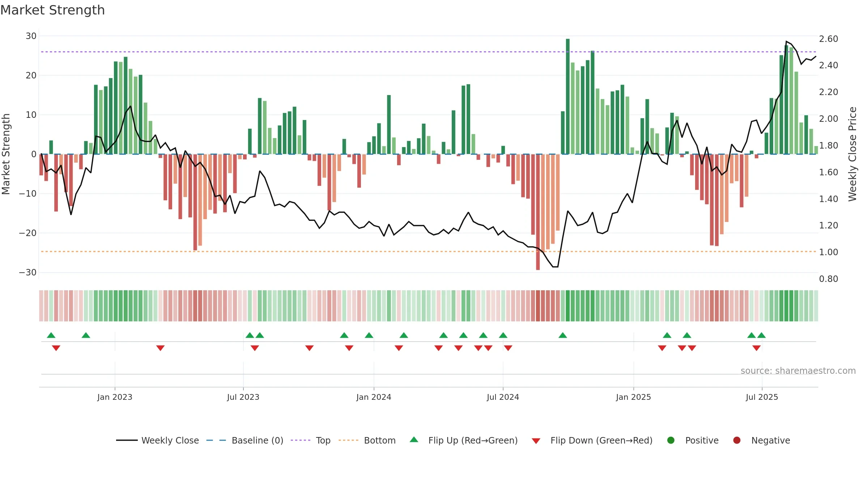Toggle the Bottom legend entry
868x488 pixels.
click(367, 440)
